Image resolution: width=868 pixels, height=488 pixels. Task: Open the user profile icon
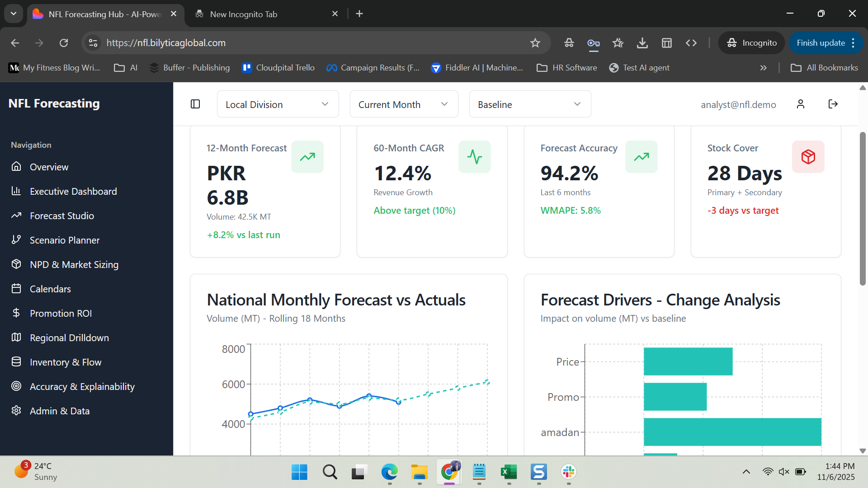point(801,104)
